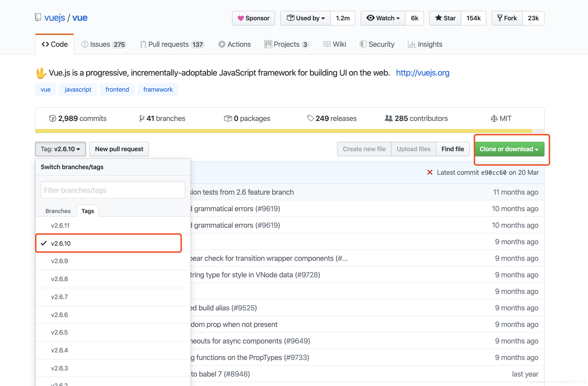588x386 pixels.
Task: Open the Watch notifications dropdown
Action: click(x=383, y=18)
